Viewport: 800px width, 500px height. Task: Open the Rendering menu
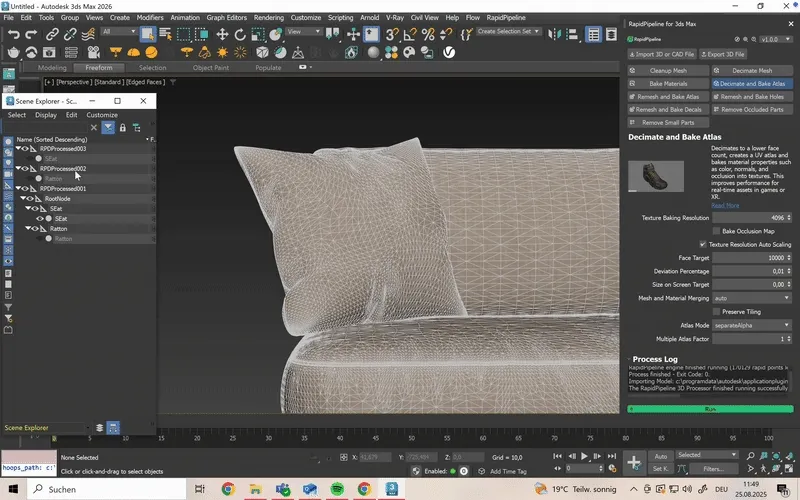tap(268, 17)
